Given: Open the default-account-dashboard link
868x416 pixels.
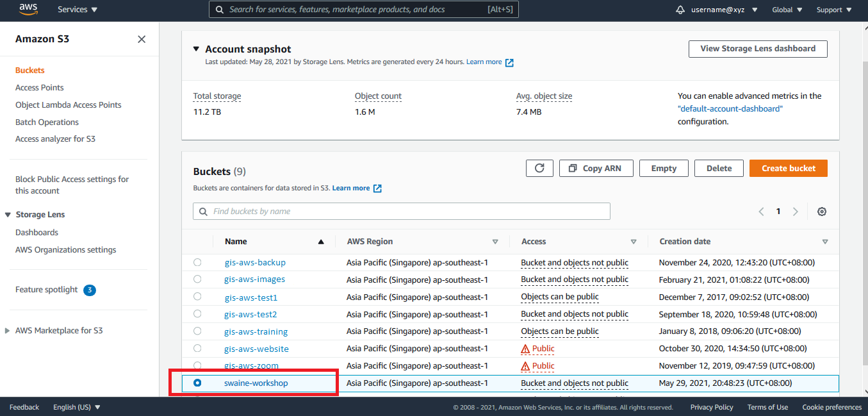Looking at the screenshot, I should point(730,109).
